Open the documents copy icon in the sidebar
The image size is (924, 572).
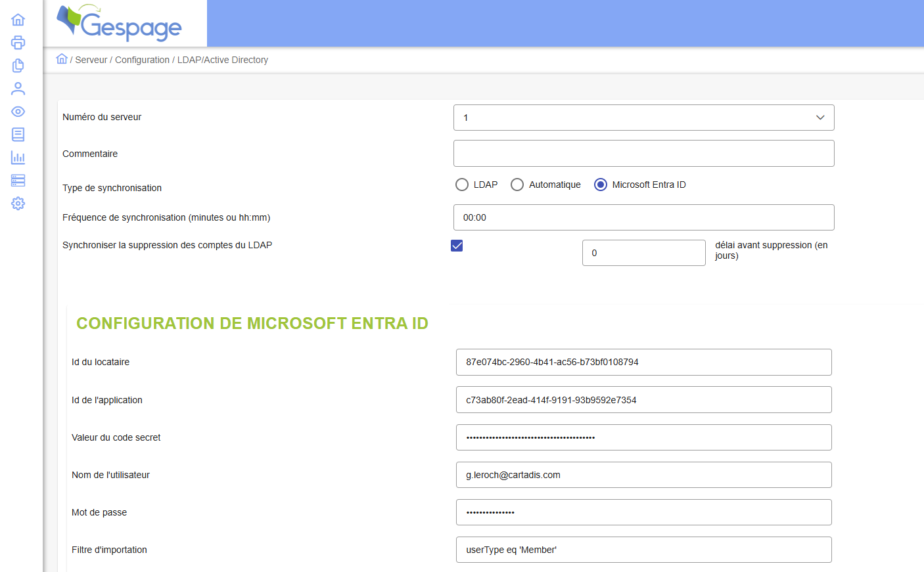[x=18, y=66]
